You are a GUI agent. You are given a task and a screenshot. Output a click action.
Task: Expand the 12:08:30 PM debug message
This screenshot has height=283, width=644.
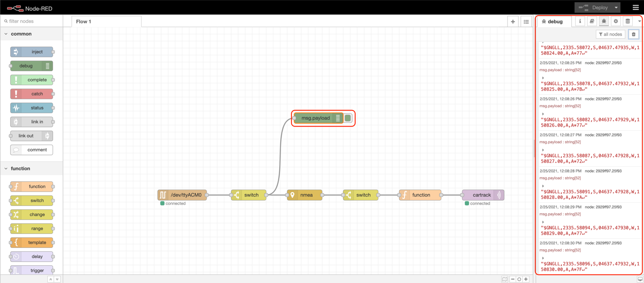coord(543,258)
